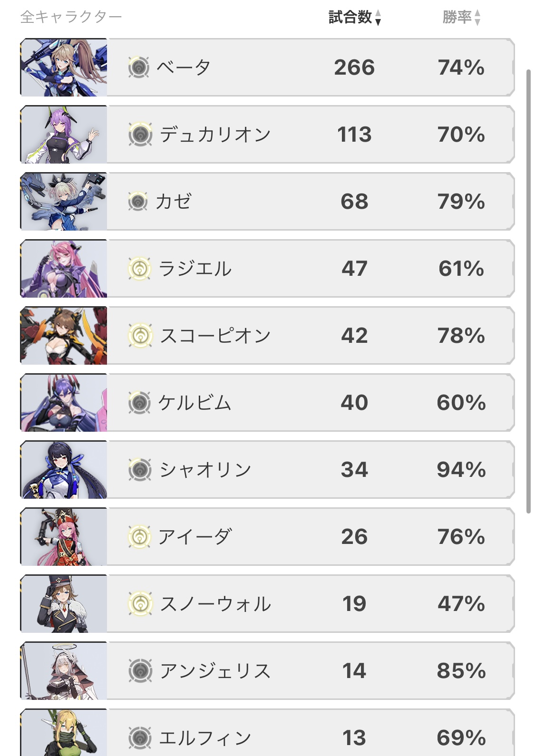Sort by 勝率 using its arrow
The height and width of the screenshot is (756, 535).
(x=477, y=18)
